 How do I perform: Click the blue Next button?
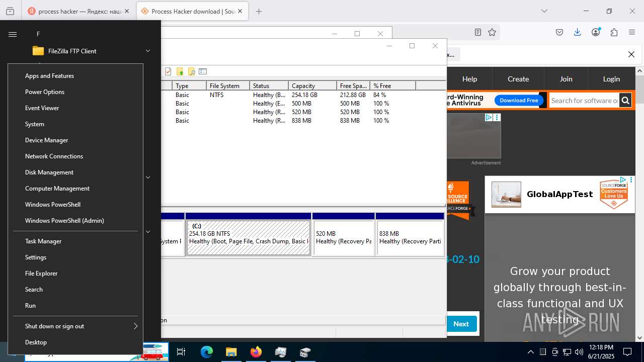click(461, 324)
